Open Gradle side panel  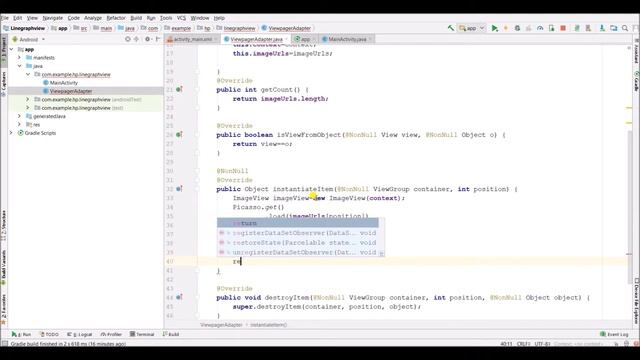(x=636, y=82)
